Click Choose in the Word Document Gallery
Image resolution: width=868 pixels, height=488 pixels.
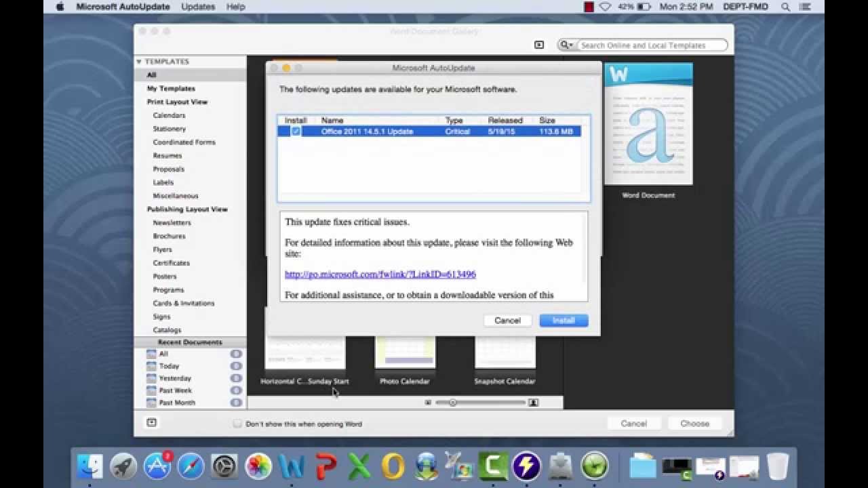click(694, 423)
